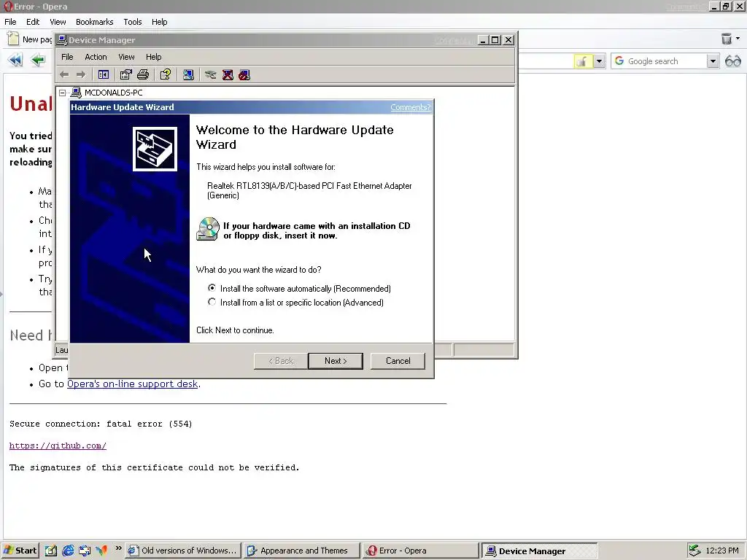747x560 pixels.
Task: Expand the quick launch overflow chevron
Action: (x=119, y=548)
